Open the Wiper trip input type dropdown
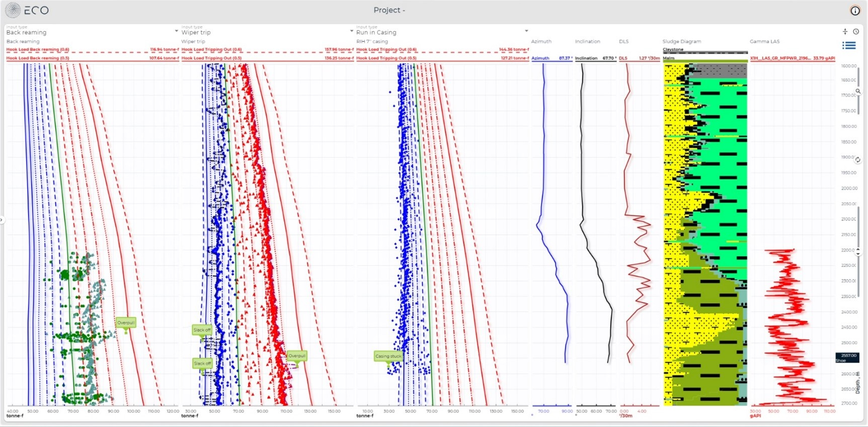Image resolution: width=868 pixels, height=427 pixels. pos(351,31)
